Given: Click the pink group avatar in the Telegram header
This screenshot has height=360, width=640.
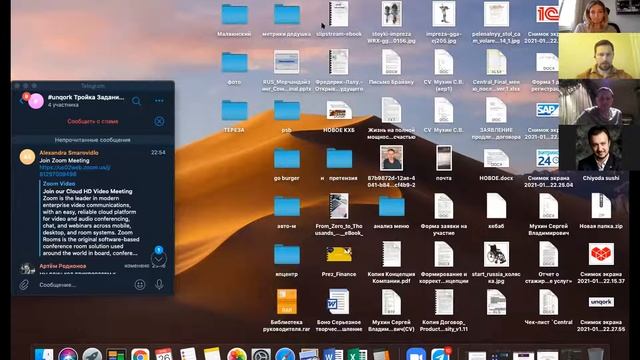Looking at the screenshot, I should coord(36,101).
